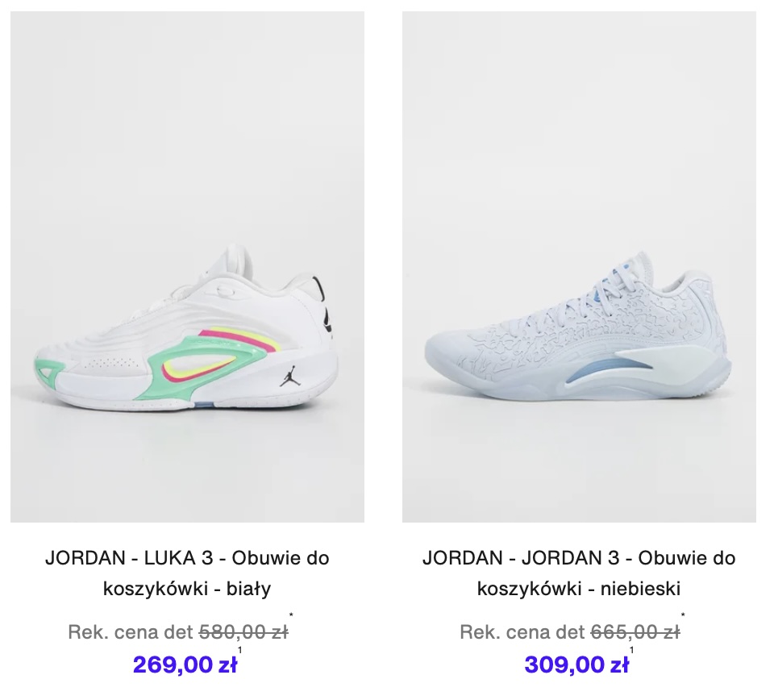Click the crossed-out 580,00 zł price
Screen dimensions: 774x700
243,632
